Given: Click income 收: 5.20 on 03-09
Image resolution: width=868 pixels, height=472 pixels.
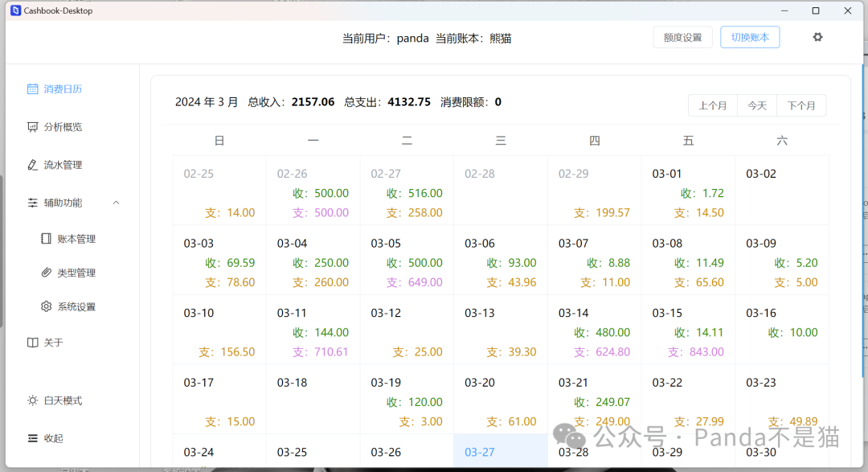Looking at the screenshot, I should point(796,263).
